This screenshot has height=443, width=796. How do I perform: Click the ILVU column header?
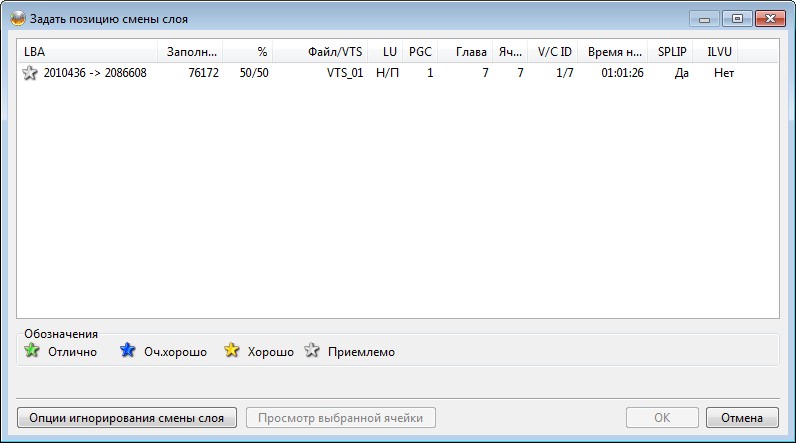(x=716, y=52)
